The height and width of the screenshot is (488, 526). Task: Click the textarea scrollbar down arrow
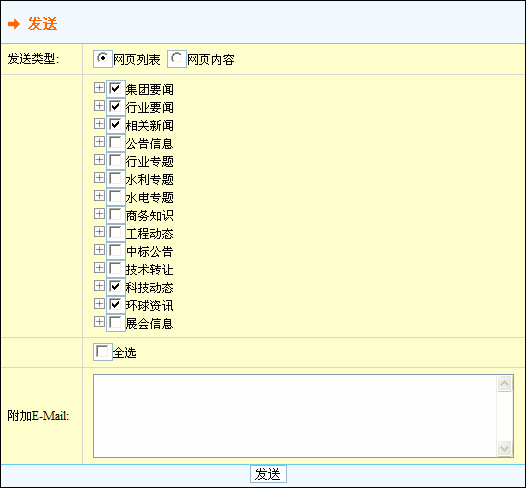[x=505, y=449]
